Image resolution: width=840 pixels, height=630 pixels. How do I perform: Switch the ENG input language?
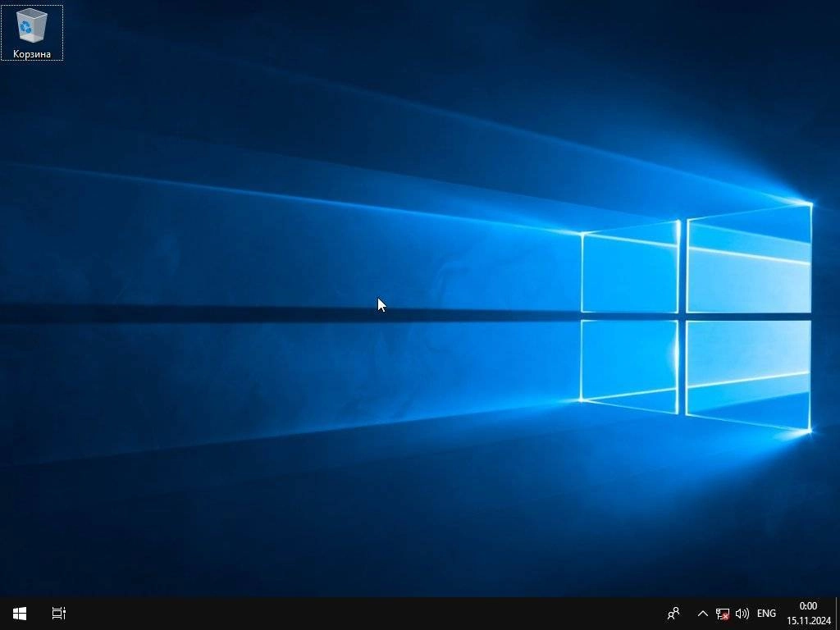click(x=766, y=614)
